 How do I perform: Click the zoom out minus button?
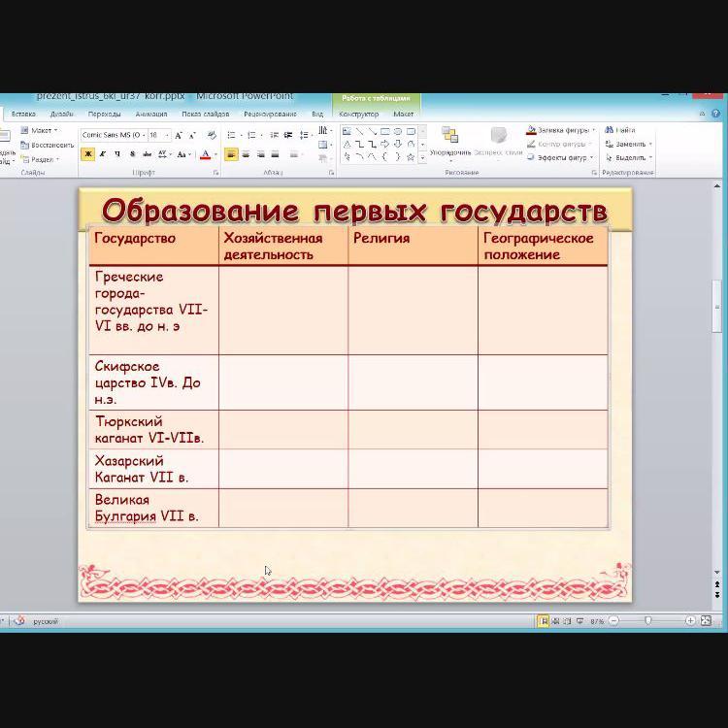click(613, 621)
